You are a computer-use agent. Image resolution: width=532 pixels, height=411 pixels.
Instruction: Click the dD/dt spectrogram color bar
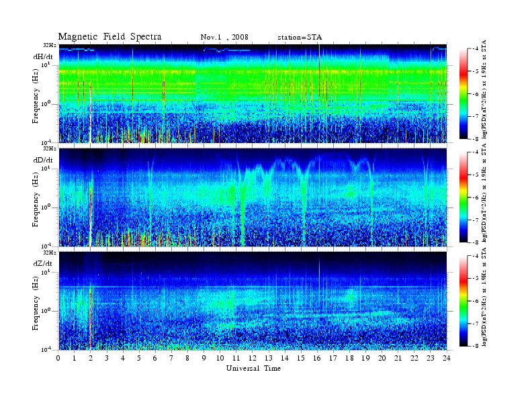[x=463, y=197]
